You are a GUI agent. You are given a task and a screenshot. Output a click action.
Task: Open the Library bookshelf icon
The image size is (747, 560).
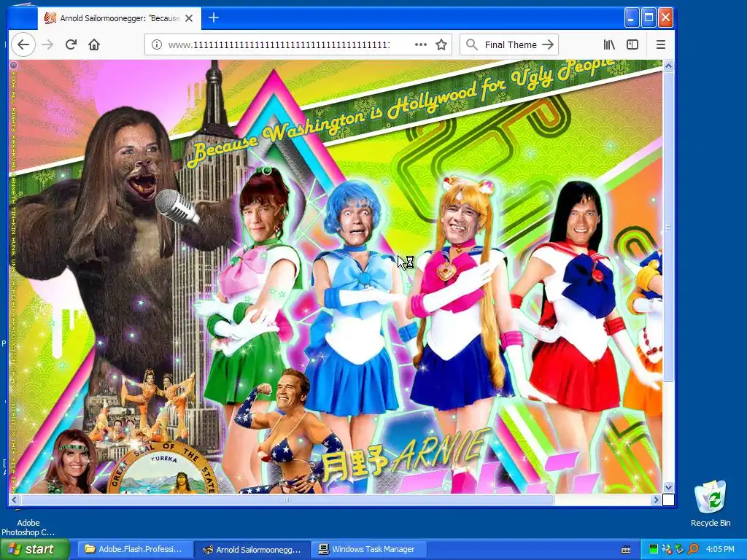[609, 44]
